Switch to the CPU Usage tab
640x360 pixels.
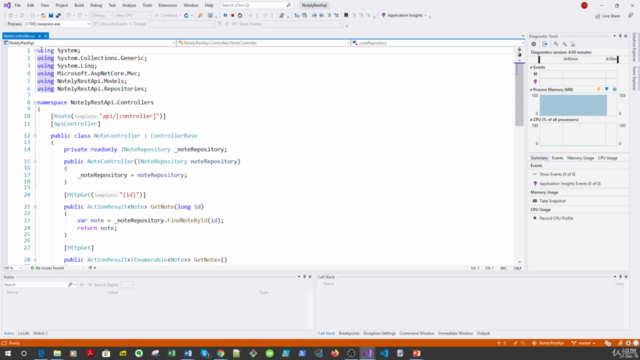coord(607,158)
